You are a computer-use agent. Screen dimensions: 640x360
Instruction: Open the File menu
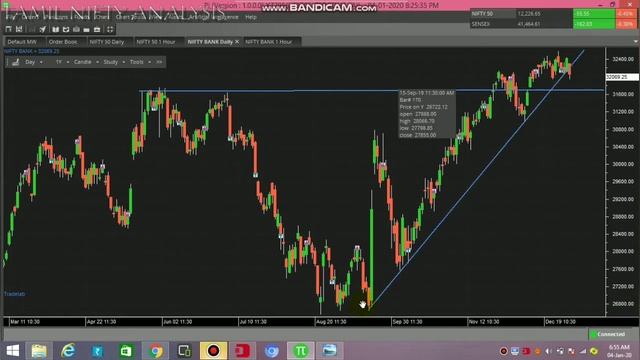pyautogui.click(x=11, y=17)
